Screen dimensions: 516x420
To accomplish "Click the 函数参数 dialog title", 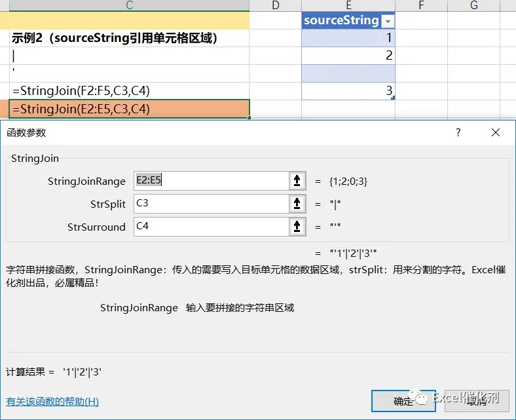I will (x=26, y=132).
